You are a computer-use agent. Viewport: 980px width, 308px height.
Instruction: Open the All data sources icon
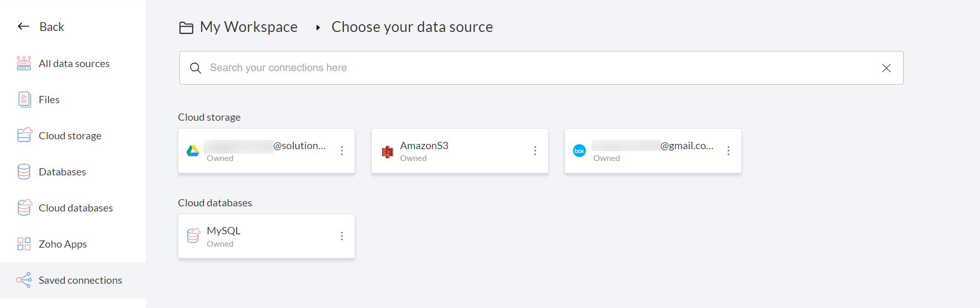(x=24, y=63)
